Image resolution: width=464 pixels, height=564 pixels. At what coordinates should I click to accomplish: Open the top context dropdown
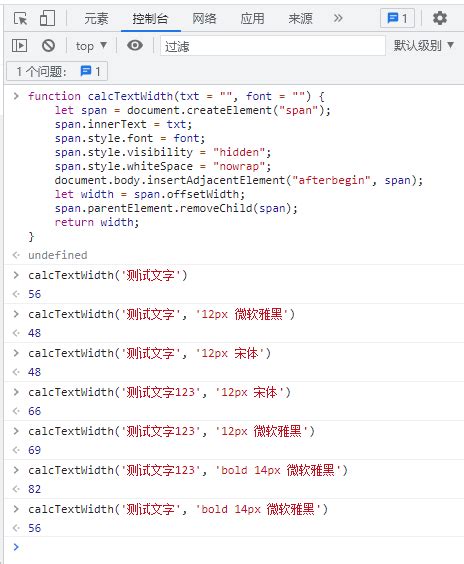point(91,46)
